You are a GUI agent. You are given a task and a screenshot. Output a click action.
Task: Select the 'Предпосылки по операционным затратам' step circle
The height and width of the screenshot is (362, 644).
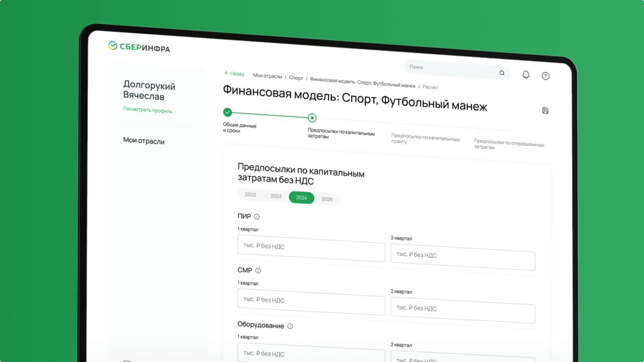478,129
